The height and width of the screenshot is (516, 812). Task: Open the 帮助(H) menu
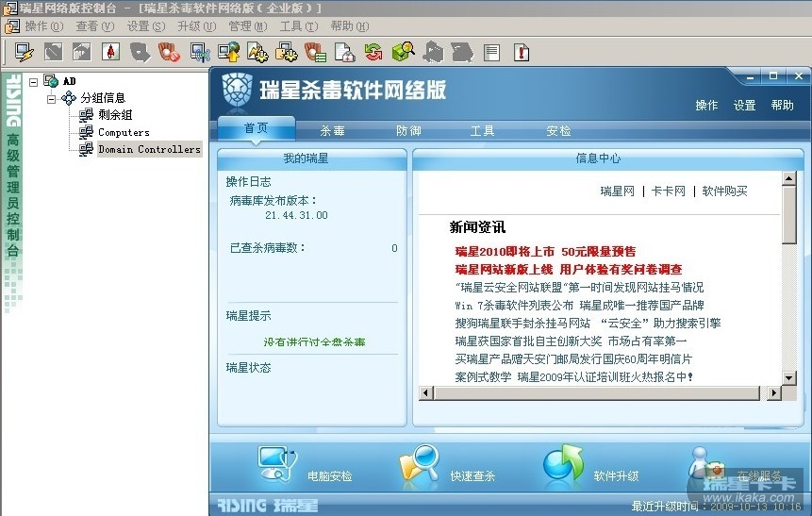click(x=350, y=25)
